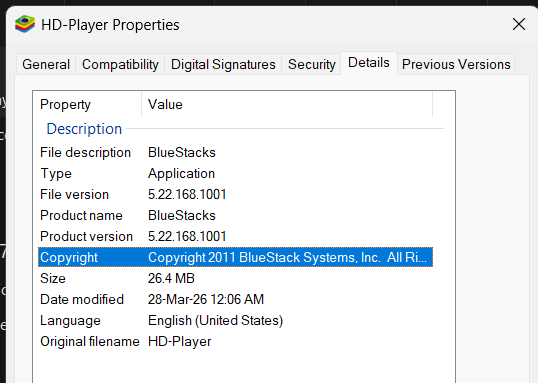Image resolution: width=538 pixels, height=383 pixels.
Task: Open the Digital Signatures tab
Action: point(223,64)
